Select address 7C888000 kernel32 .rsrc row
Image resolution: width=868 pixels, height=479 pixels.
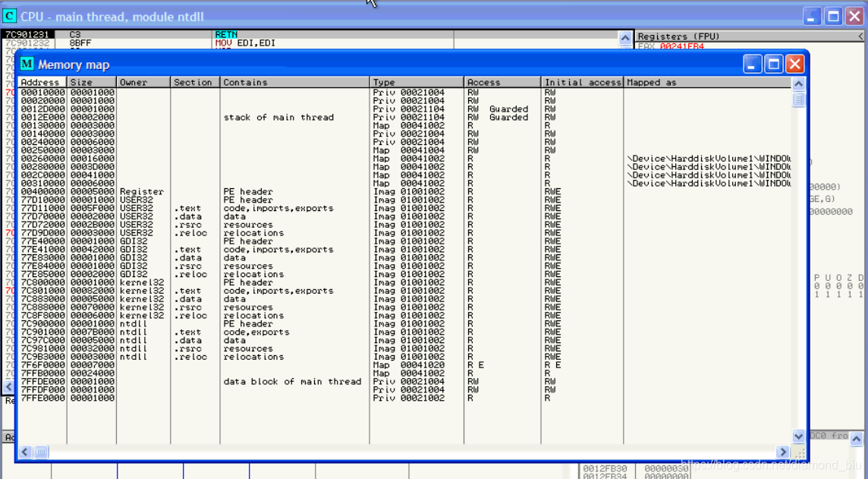tap(405, 307)
